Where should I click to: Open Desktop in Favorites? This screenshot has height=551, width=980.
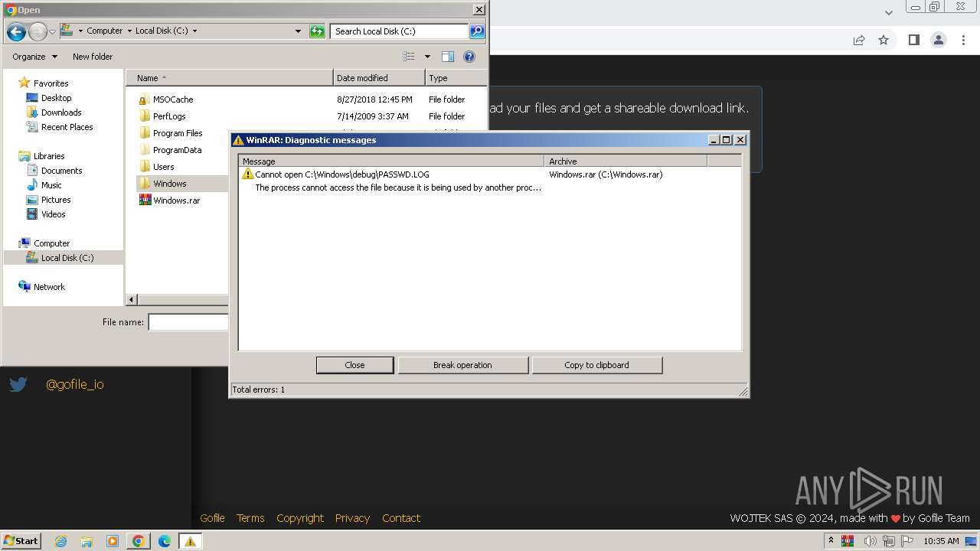click(56, 98)
